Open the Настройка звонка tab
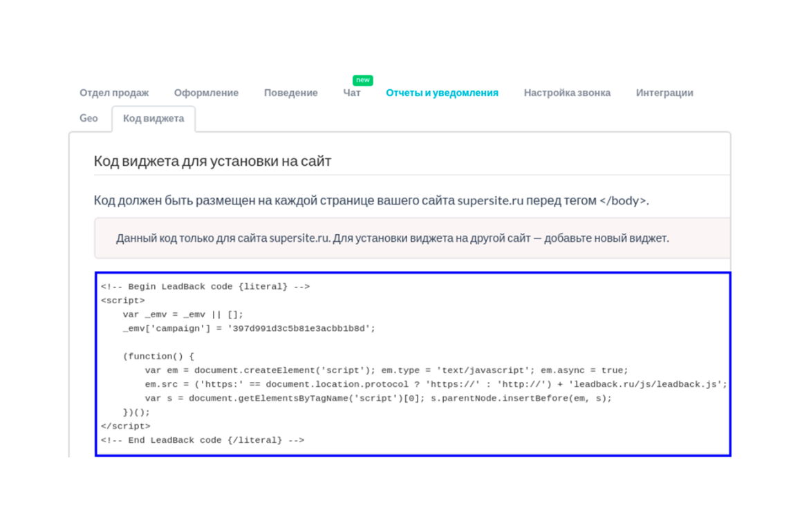 coord(567,93)
